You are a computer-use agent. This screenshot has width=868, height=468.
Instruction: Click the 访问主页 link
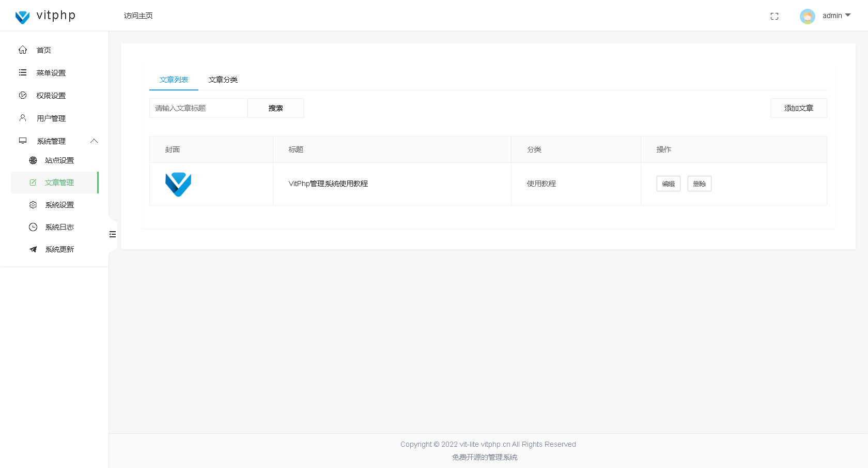tap(138, 16)
